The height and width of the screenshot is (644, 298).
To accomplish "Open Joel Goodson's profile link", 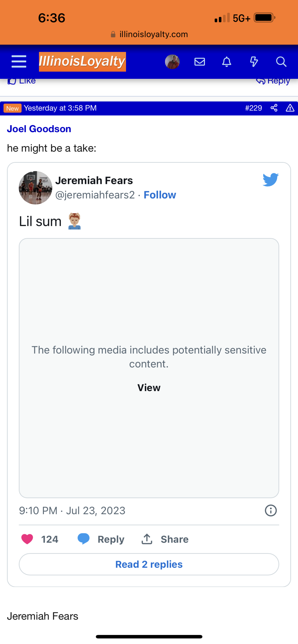I will click(x=39, y=129).
